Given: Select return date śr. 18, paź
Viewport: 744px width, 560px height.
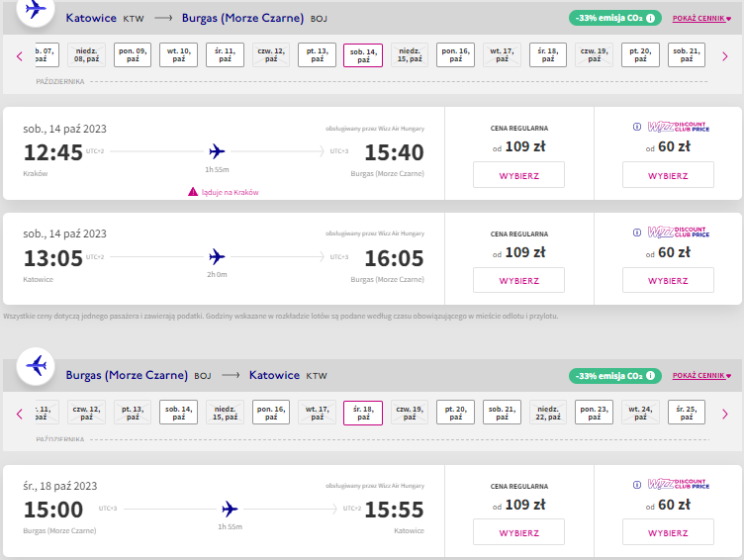Looking at the screenshot, I should click(x=363, y=413).
